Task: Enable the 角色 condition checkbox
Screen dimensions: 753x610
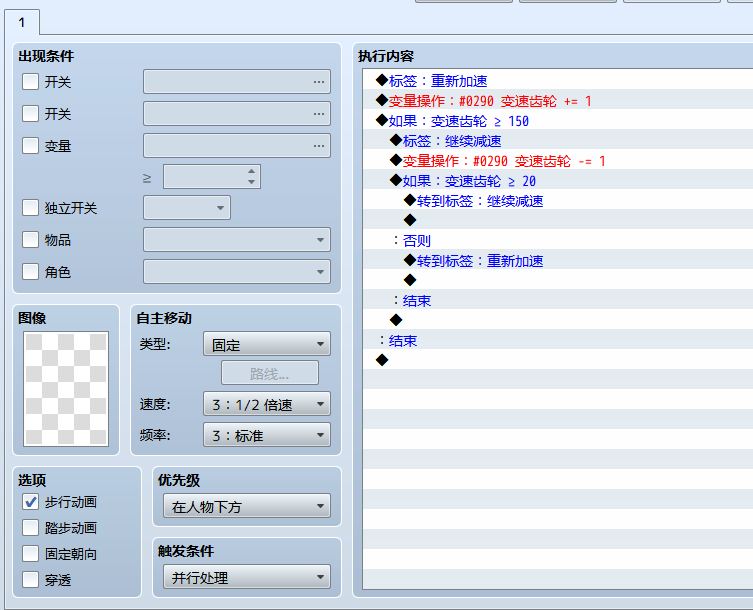Action: pyautogui.click(x=30, y=271)
